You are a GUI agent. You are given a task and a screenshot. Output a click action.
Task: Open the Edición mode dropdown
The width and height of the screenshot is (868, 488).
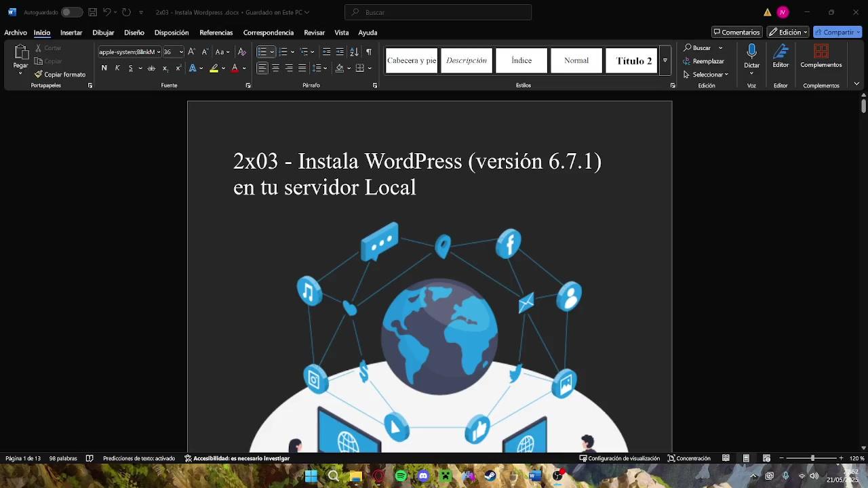tap(788, 32)
